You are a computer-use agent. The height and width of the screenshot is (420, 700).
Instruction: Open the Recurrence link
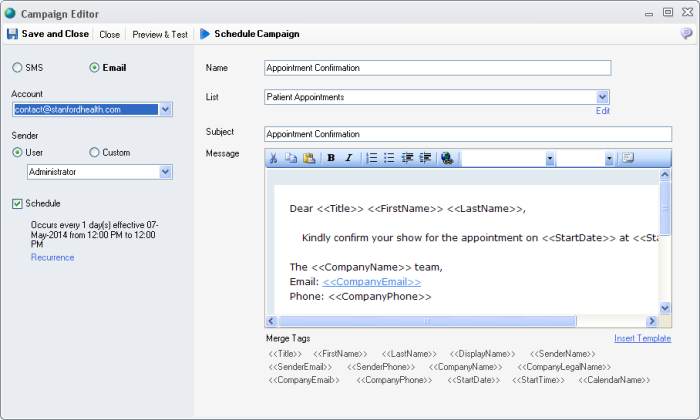[52, 257]
